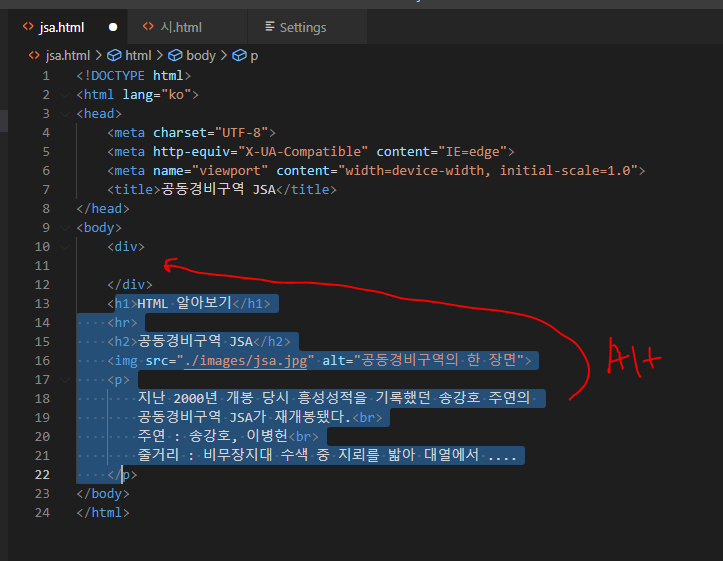Click the closing </html> tag

103,512
